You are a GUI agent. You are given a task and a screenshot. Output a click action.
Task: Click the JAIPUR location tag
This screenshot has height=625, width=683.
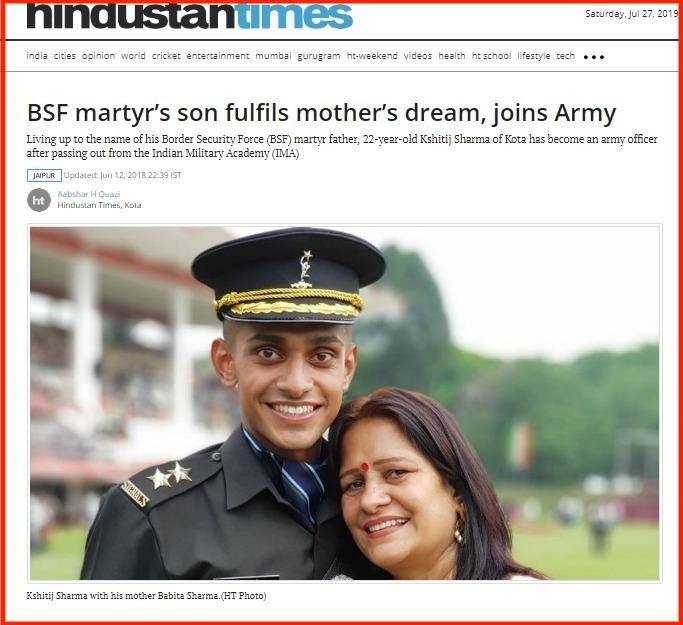tap(44, 176)
